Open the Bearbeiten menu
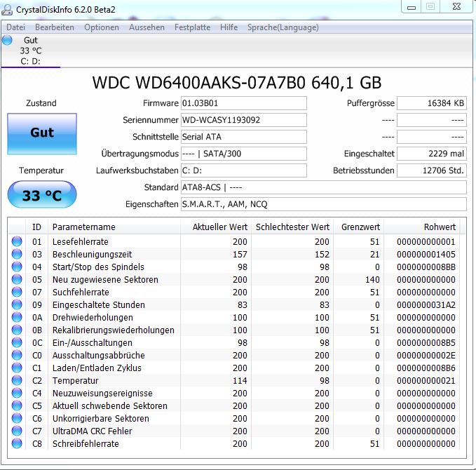 pos(55,27)
